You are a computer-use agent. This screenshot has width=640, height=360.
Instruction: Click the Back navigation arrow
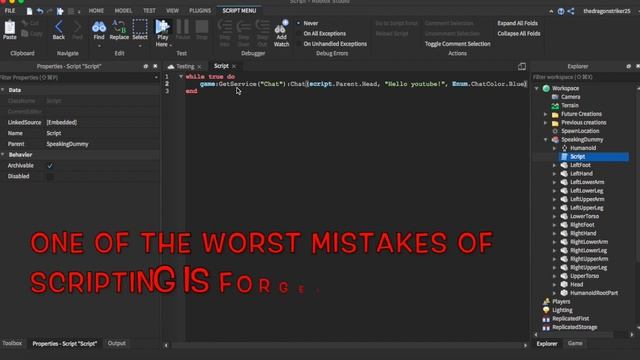click(58, 27)
